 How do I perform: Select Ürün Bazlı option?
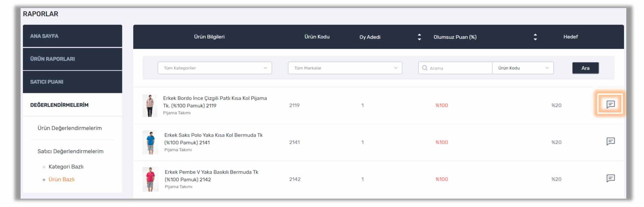point(62,179)
